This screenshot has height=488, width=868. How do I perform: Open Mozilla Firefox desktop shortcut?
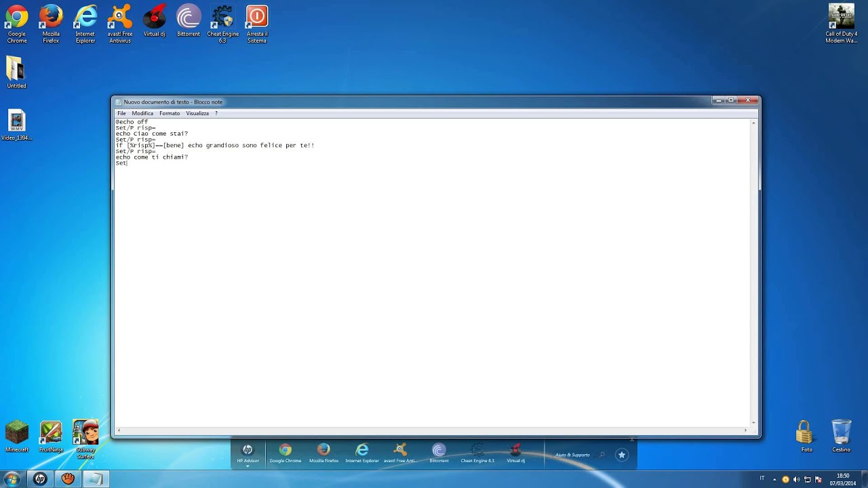click(x=51, y=24)
